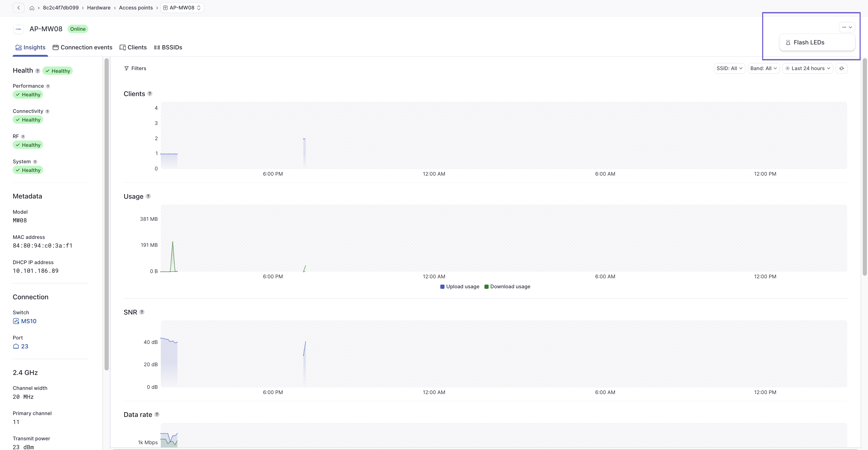Screen dimensions: 868x450
Task: Open the MS10 switch link
Action: point(29,321)
